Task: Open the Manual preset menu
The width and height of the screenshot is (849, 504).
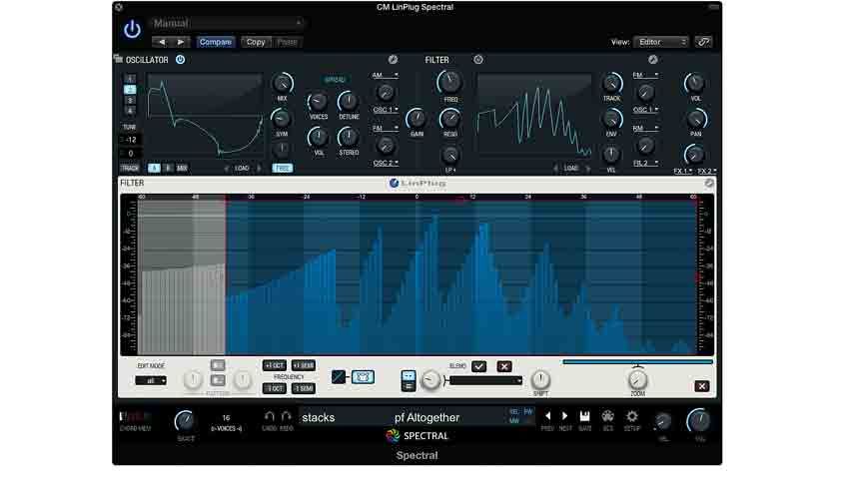Action: (227, 23)
